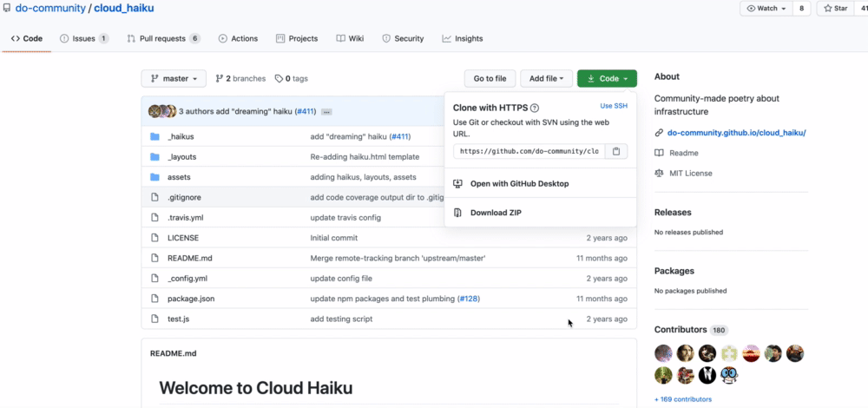Open the Insights tab
Image resolution: width=868 pixels, height=408 pixels.
coord(463,39)
